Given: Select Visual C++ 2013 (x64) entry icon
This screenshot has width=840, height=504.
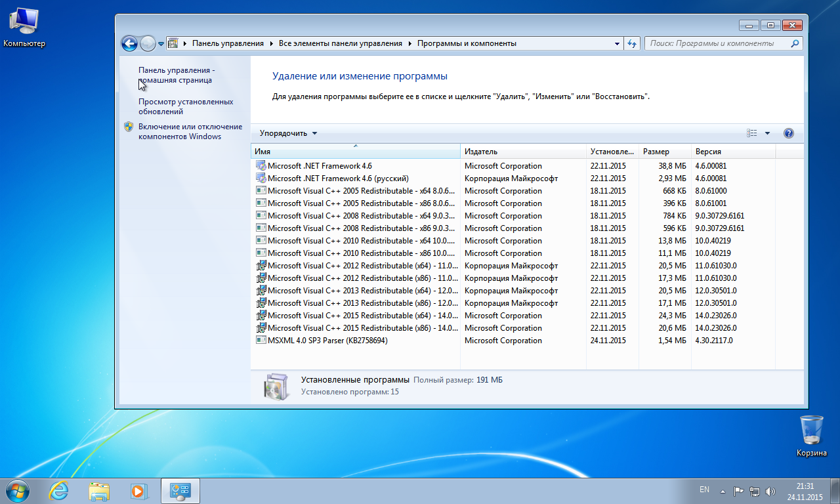Looking at the screenshot, I should coord(261,291).
